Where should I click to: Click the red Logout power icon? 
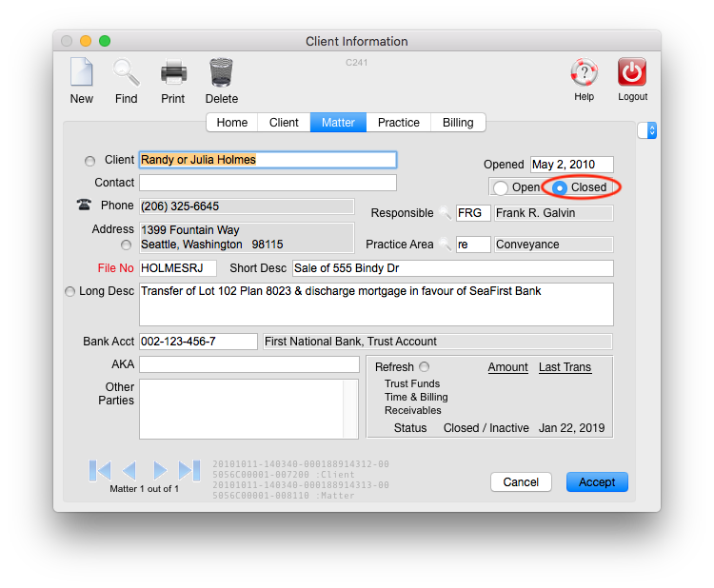(x=632, y=72)
